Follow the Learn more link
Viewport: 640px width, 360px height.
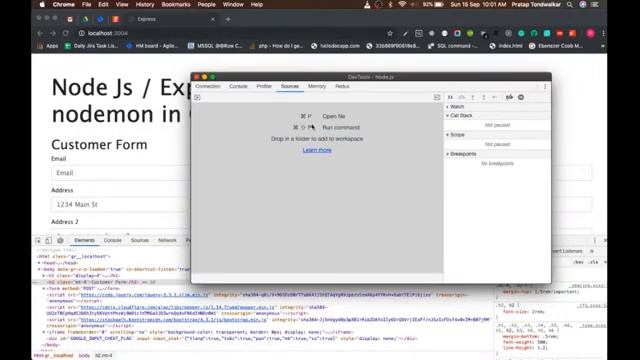pyautogui.click(x=317, y=150)
